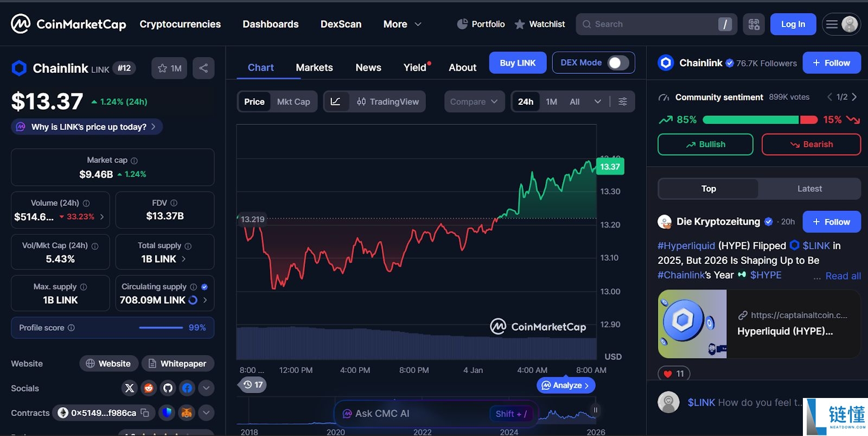The height and width of the screenshot is (436, 868).
Task: Open the Whitepaper link
Action: [178, 363]
